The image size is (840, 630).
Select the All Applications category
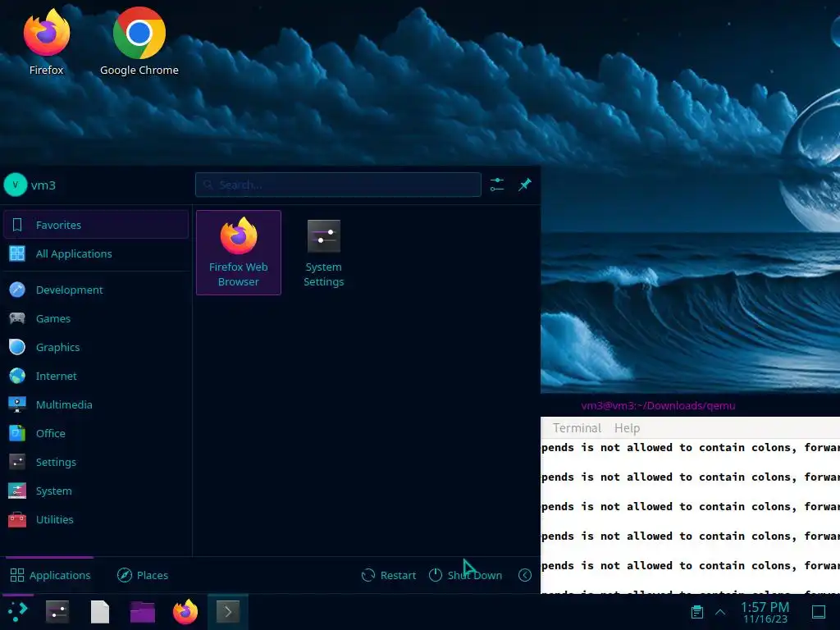coord(96,254)
